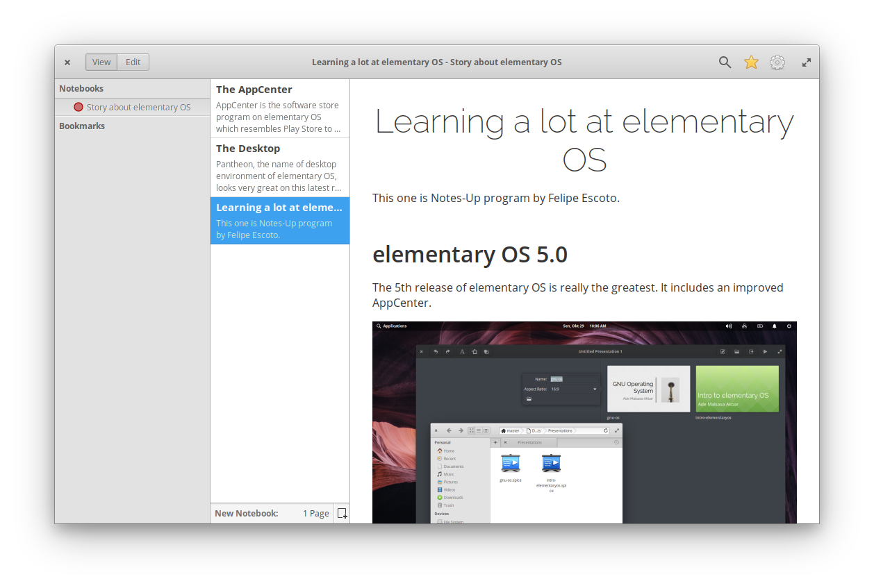Image resolution: width=874 pixels, height=588 pixels.
Task: Open The Desktop page
Action: point(280,167)
